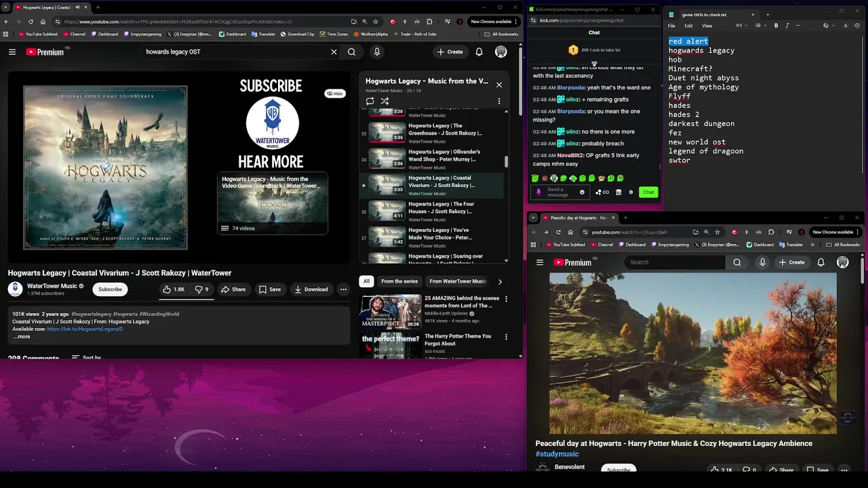Open the 'Trade - Path of Exile' bookmark
Screen dimensions: 868x488
414,34
